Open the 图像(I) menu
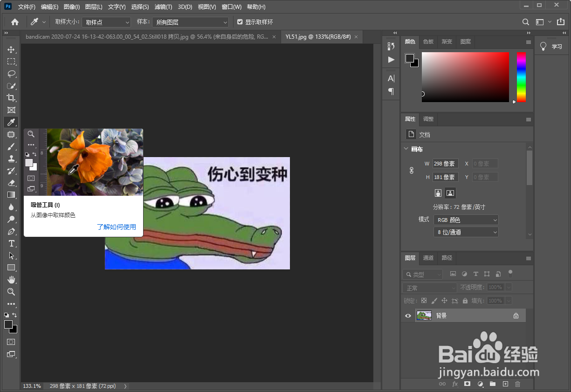Screen dimensions: 571x392 point(72,7)
